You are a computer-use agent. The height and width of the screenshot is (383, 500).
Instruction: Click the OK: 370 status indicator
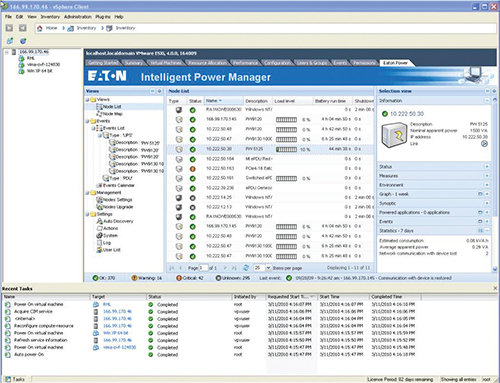[104, 278]
